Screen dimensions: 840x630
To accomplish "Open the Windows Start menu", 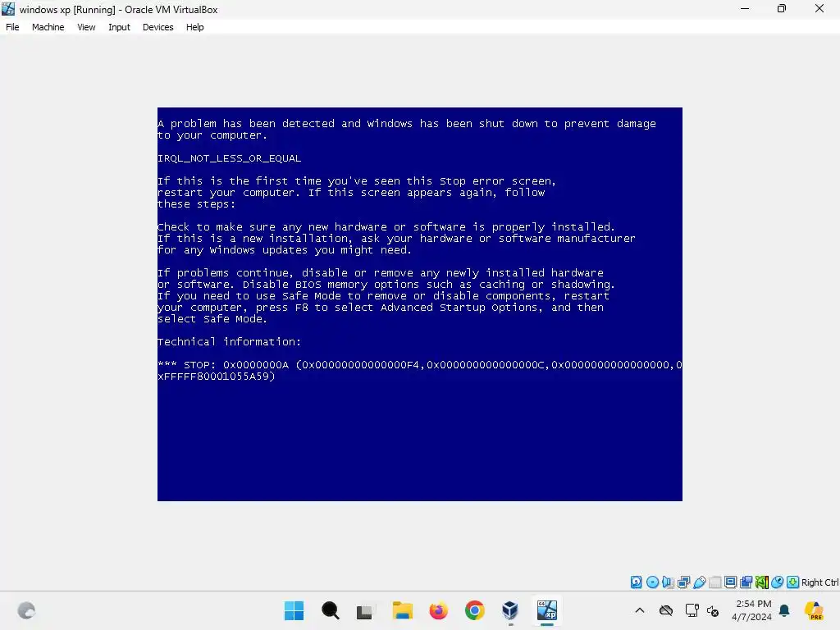I will pyautogui.click(x=294, y=610).
